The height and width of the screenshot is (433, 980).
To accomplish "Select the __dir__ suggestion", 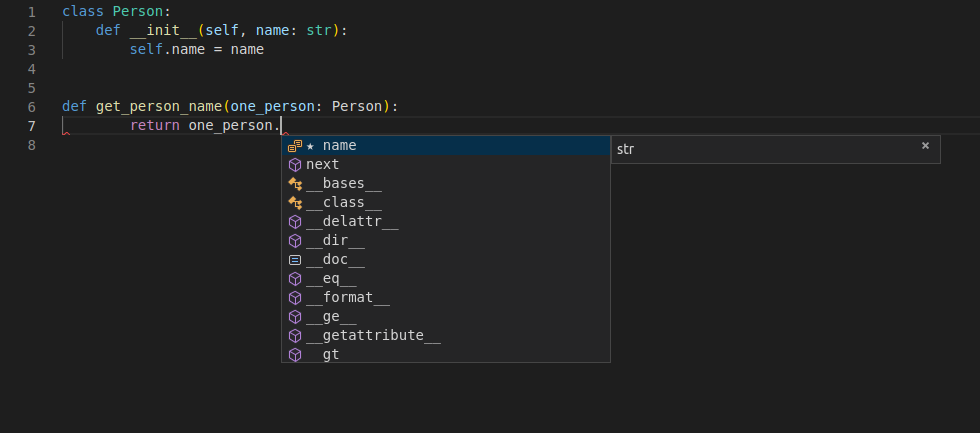I will 335,241.
